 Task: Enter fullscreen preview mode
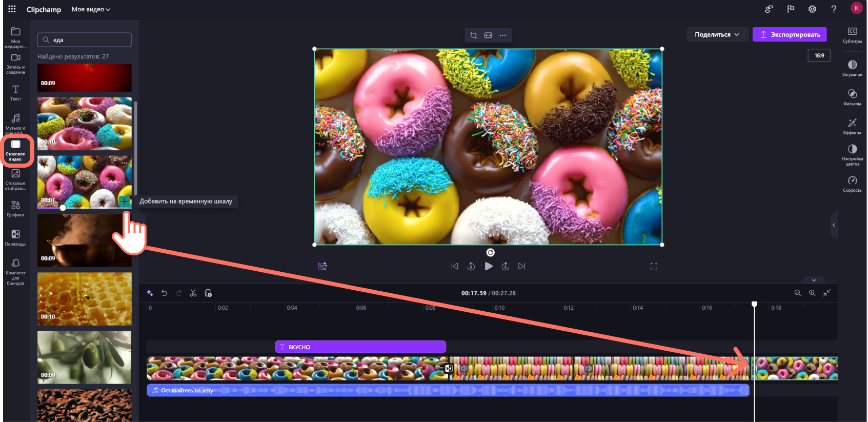point(654,266)
